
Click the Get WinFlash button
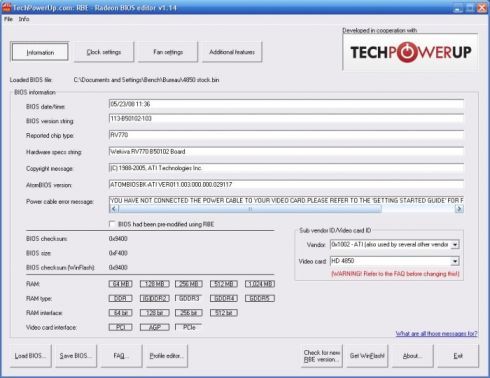coord(367,356)
